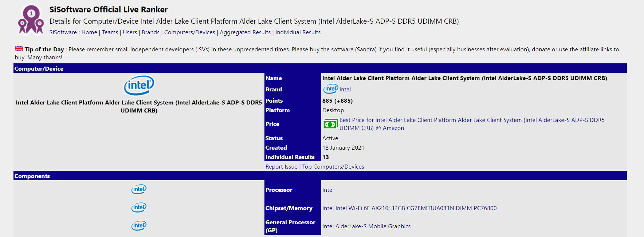This screenshot has height=237, width=644.
Task: Open the Individual Results navigation link
Action: click(298, 32)
